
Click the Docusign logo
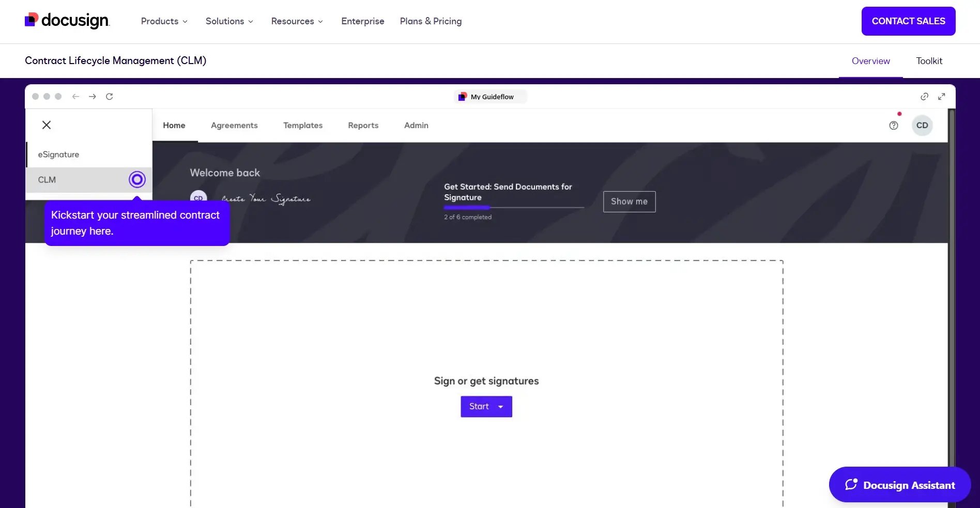pyautogui.click(x=67, y=21)
